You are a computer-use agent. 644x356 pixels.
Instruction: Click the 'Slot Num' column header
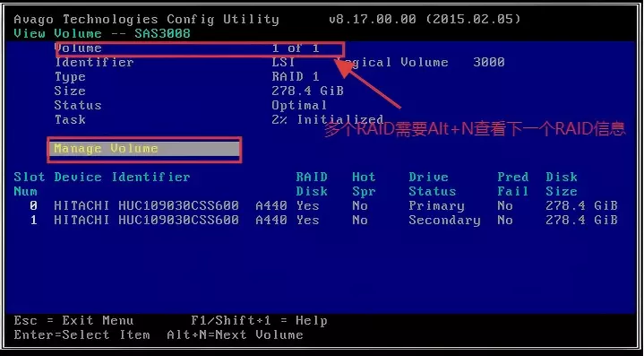pos(30,184)
